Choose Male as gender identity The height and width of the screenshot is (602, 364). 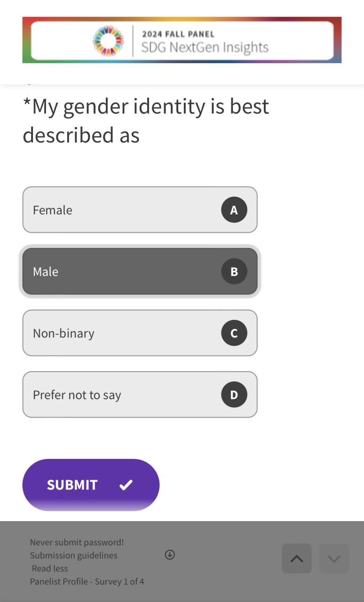122,271
